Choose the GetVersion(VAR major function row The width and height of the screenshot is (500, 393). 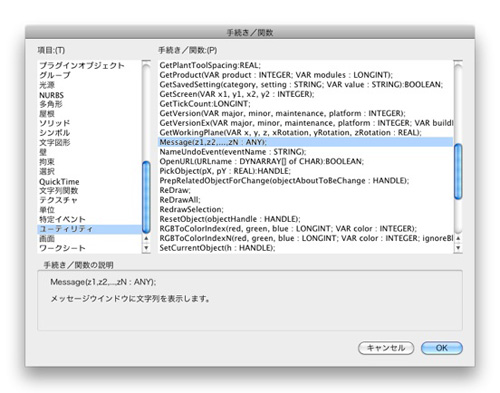[x=306, y=114]
